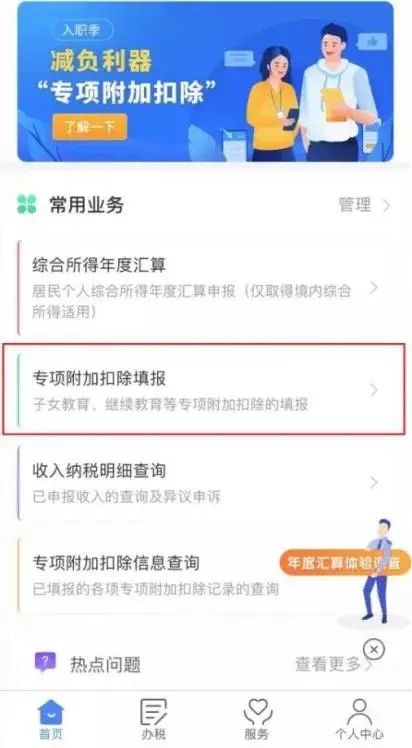Tap the purple 热点问题 question icon
The height and width of the screenshot is (748, 412).
coord(45,662)
